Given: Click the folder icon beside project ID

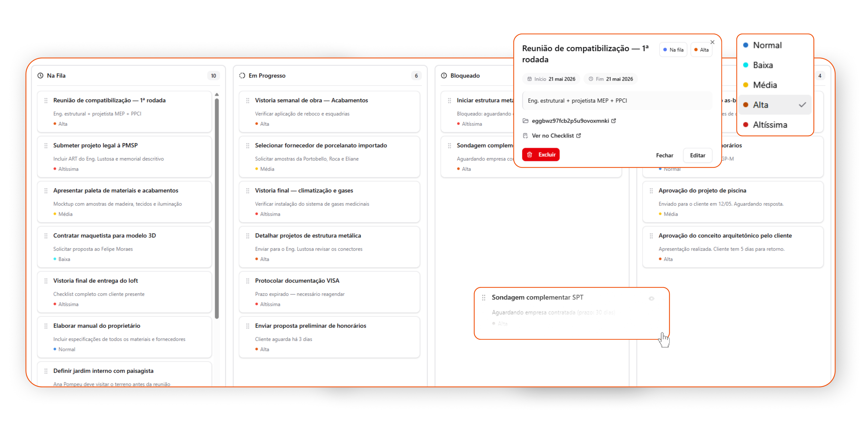Looking at the screenshot, I should pyautogui.click(x=525, y=121).
